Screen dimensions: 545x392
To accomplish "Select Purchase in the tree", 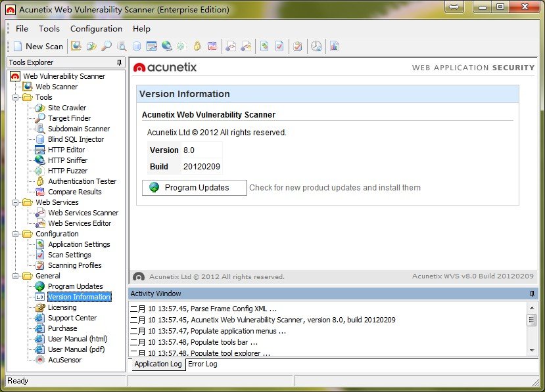I will (62, 328).
